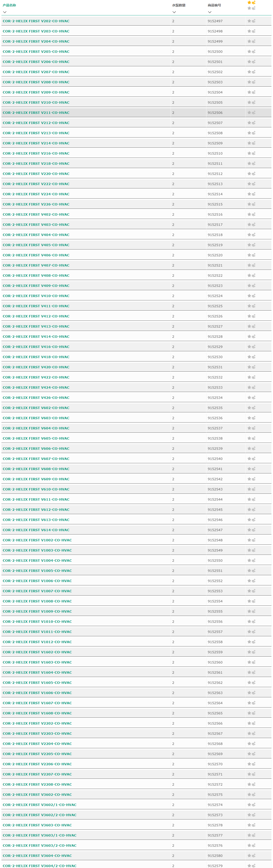Star the V1602-CO-HVAC product row

click(249, 652)
